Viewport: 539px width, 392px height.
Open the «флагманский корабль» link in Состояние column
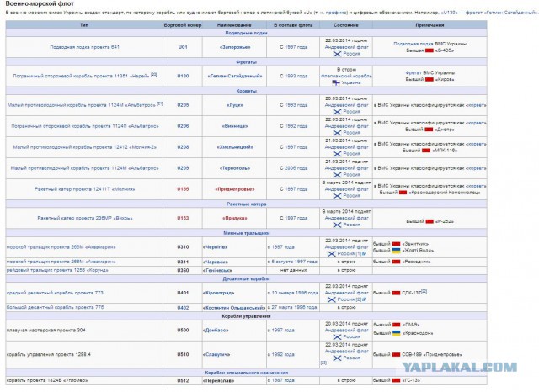tap(346, 76)
